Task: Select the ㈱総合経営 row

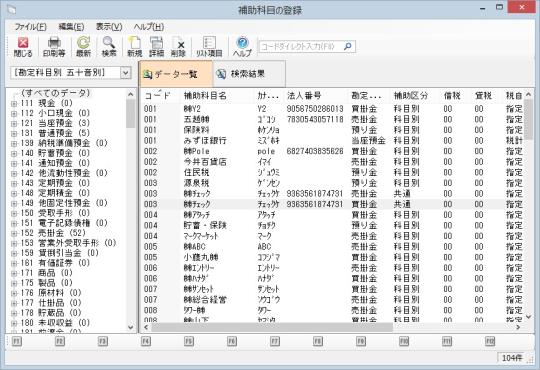Action: click(332, 300)
